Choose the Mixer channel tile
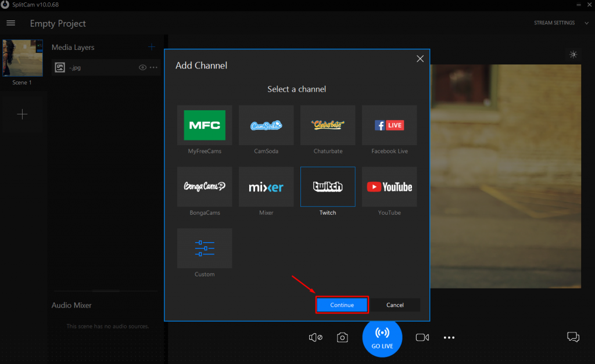 266,186
